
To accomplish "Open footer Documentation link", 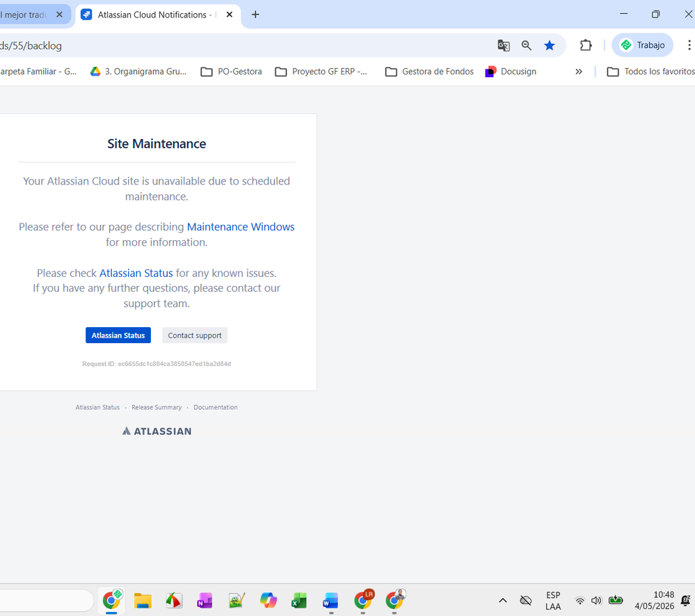I will tap(216, 407).
